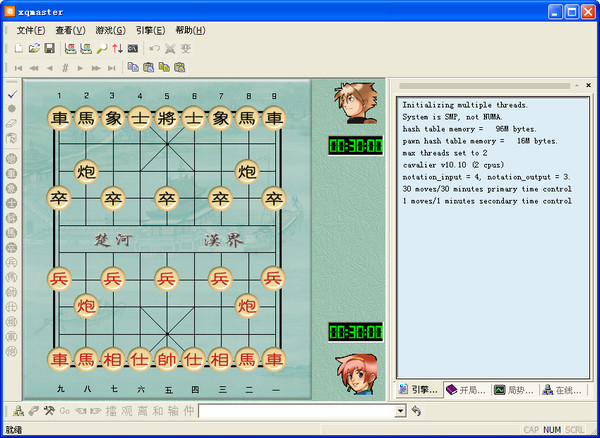Open the 游戏(G) menu
The image size is (600, 438).
110,30
